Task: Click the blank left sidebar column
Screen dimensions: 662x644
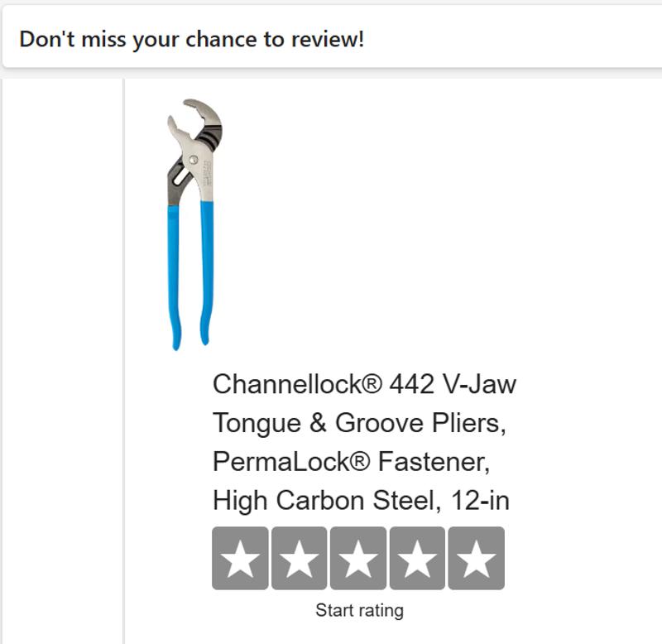Action: pyautogui.click(x=62, y=356)
